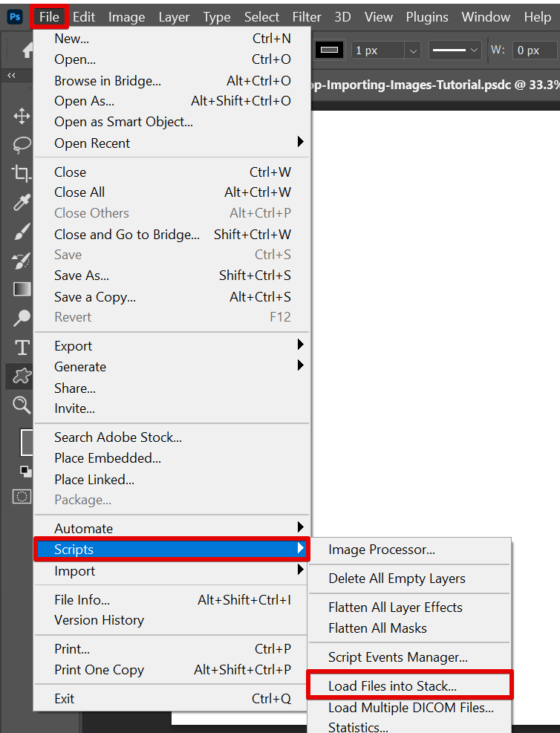Select the Eyedropper tool
Image resolution: width=560 pixels, height=733 pixels.
(x=22, y=203)
